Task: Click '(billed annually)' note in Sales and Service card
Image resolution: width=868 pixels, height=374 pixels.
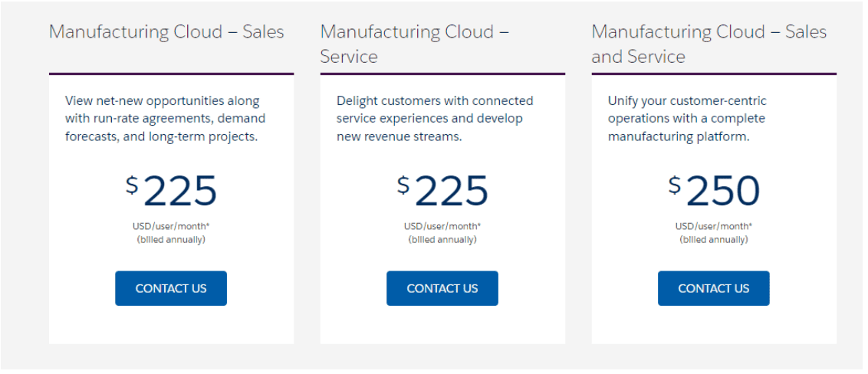Action: pos(714,240)
